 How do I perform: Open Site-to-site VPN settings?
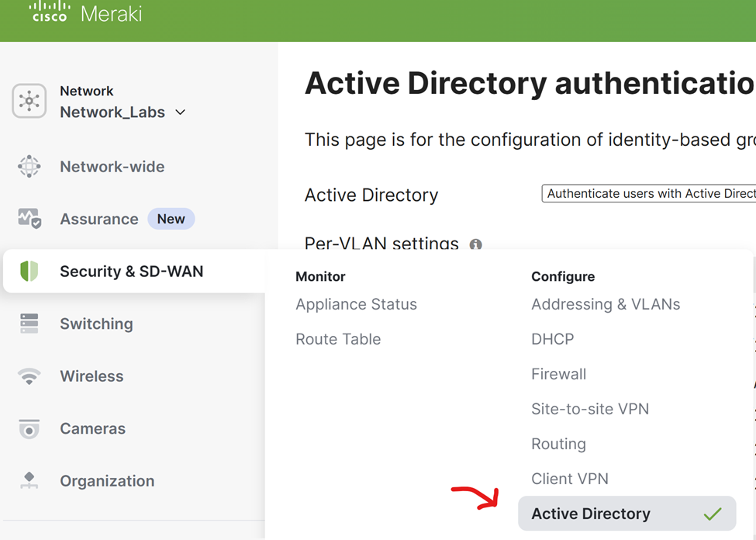click(x=590, y=409)
